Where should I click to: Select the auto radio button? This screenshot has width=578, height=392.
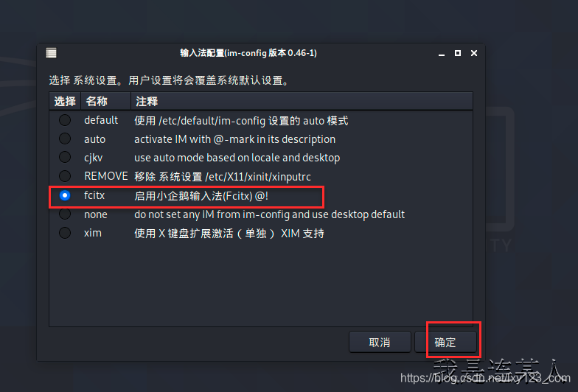click(65, 139)
